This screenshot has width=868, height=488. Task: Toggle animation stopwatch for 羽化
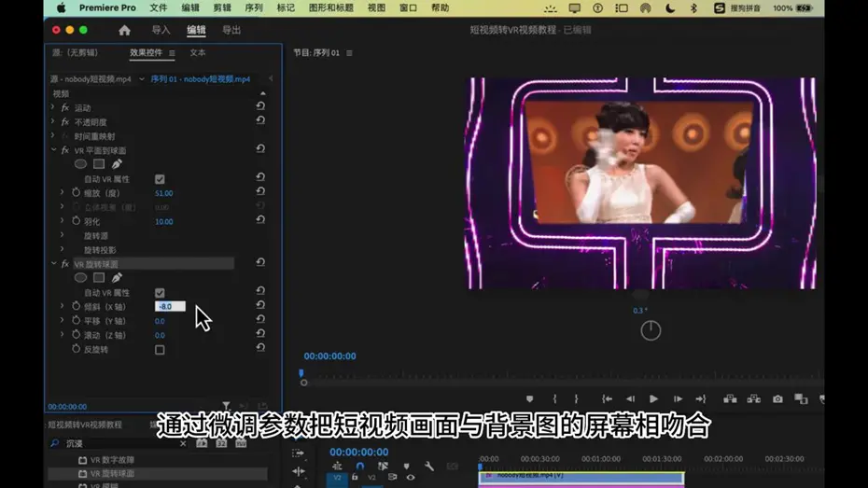pos(77,221)
